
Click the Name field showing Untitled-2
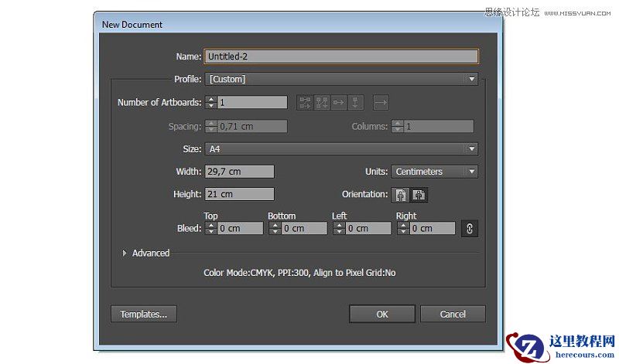tap(340, 56)
